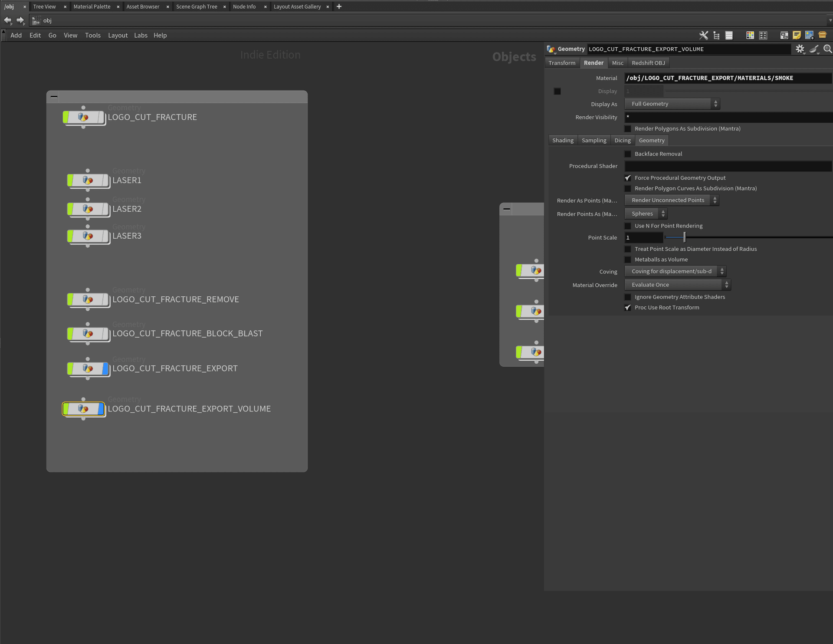
Task: Click the network box creation icon
Action: click(784, 36)
